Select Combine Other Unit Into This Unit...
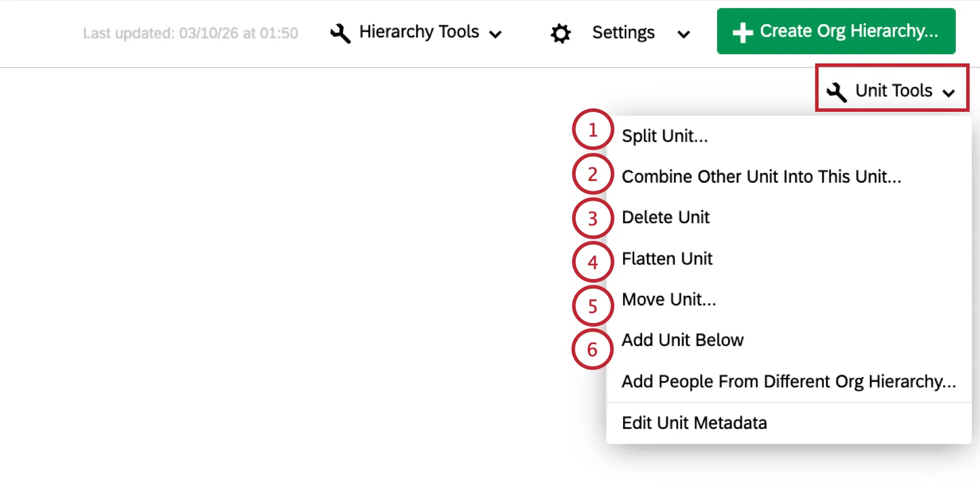This screenshot has height=490, width=980. tap(789, 176)
